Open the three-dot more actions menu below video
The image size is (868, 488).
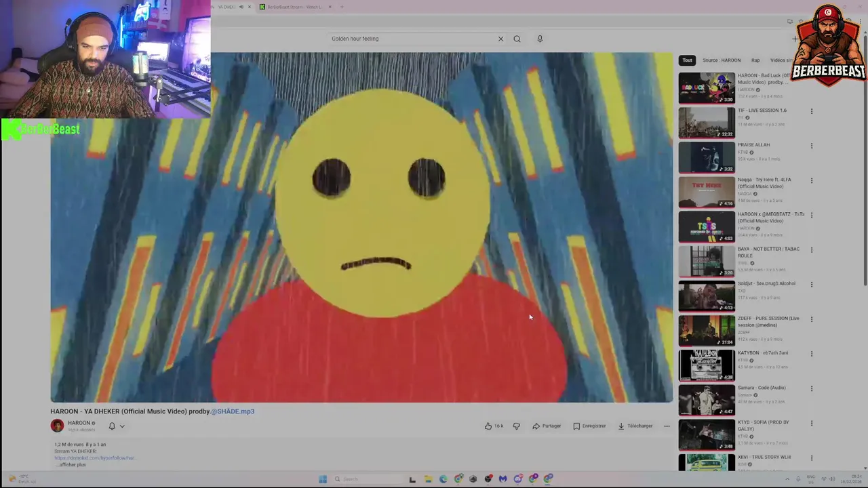pos(667,426)
